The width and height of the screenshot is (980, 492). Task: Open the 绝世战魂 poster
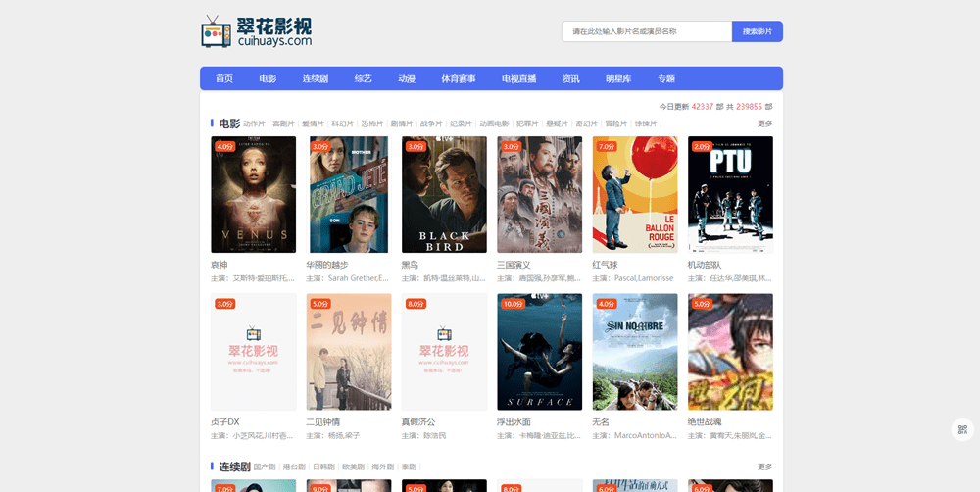point(730,352)
